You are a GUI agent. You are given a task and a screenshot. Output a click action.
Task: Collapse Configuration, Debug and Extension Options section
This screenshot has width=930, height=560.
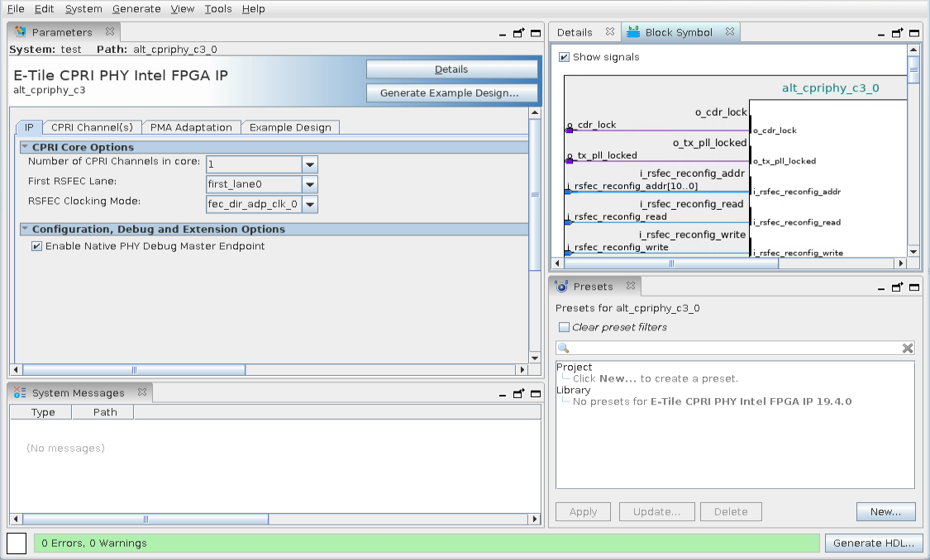pyautogui.click(x=25, y=228)
